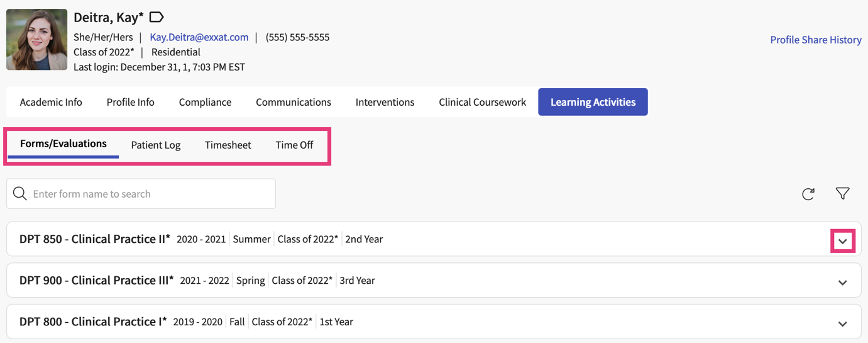Open the Timesheet sub-tab
Viewport: 868px width, 343px height.
tap(228, 145)
